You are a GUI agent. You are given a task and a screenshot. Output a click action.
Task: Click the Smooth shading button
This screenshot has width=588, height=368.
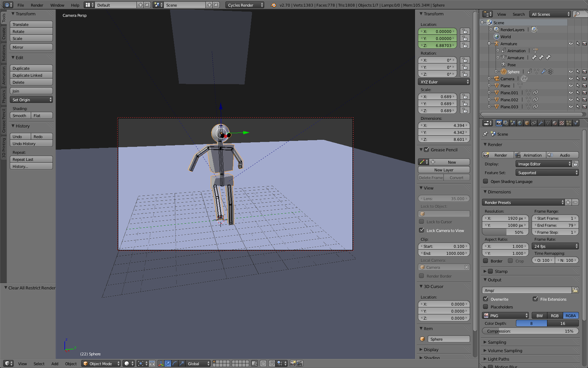coord(20,116)
